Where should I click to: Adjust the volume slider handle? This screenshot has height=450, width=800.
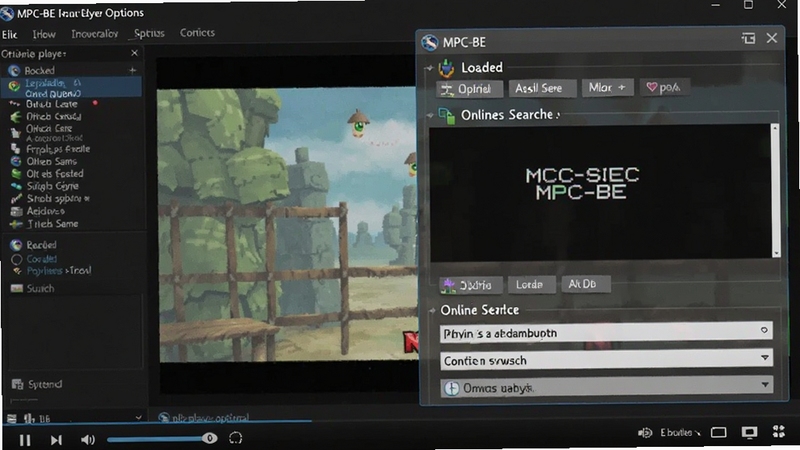pyautogui.click(x=209, y=438)
